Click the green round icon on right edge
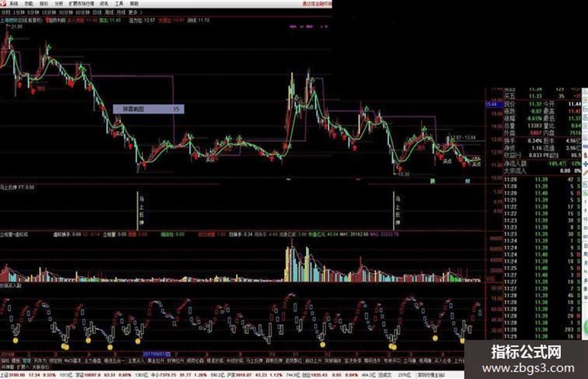Image resolution: width=588 pixels, height=379 pixels. click(x=586, y=325)
